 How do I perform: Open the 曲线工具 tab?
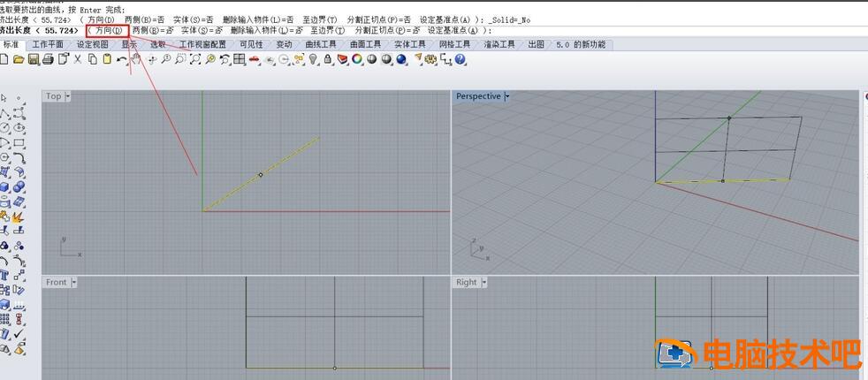(x=321, y=45)
